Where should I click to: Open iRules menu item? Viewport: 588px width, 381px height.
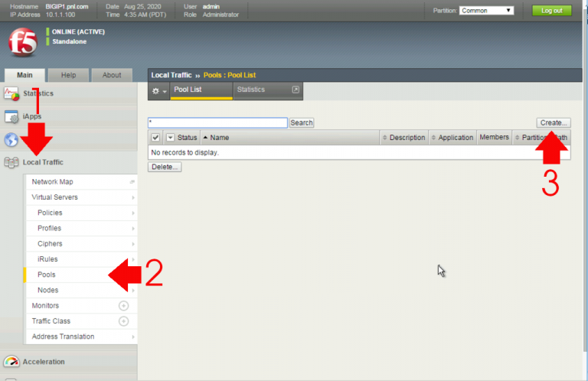[x=81, y=259]
